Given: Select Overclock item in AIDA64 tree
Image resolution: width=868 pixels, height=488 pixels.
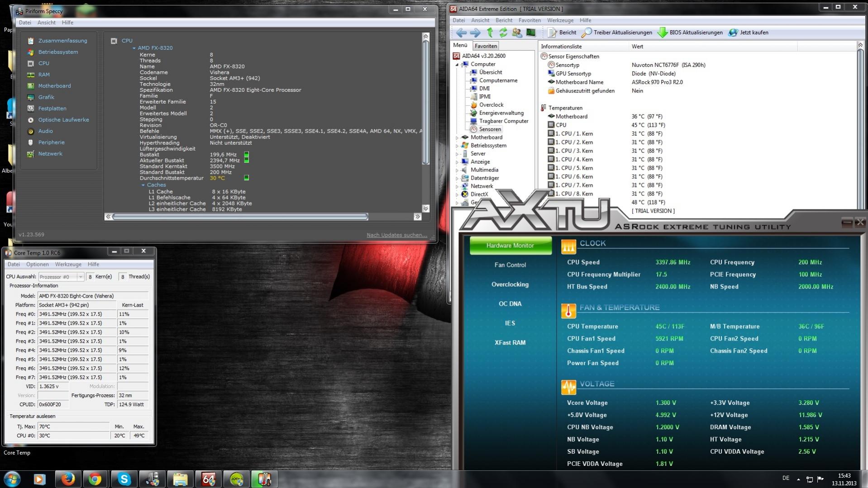Looking at the screenshot, I should tap(491, 105).
